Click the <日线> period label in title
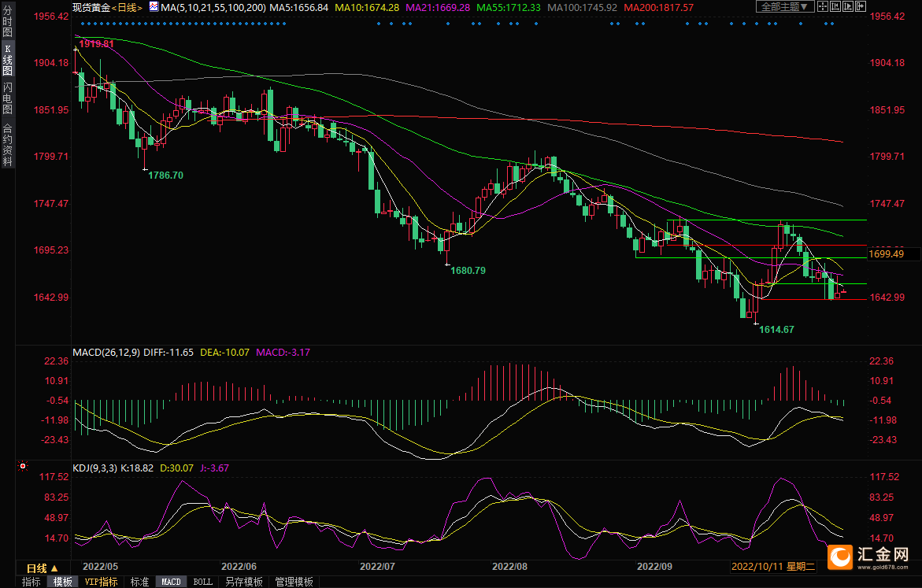The image size is (922, 588). [126, 7]
